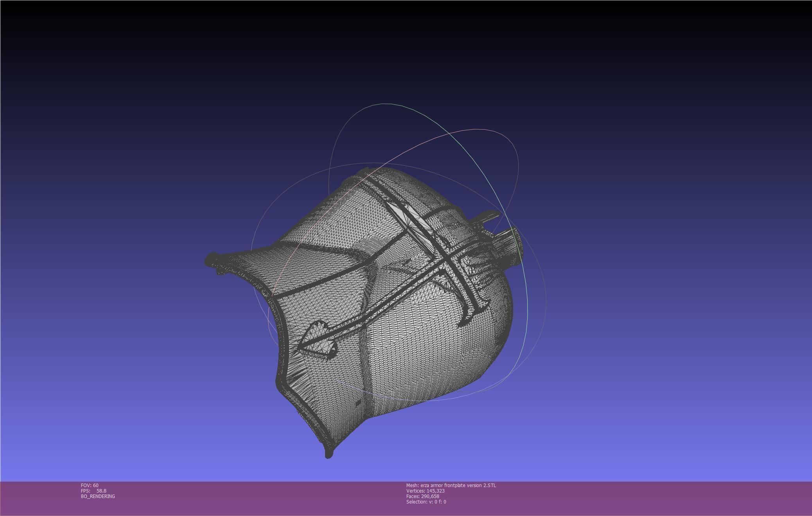Click the FOV: 60 readout
Image resolution: width=812 pixels, height=516 pixels.
coord(90,485)
